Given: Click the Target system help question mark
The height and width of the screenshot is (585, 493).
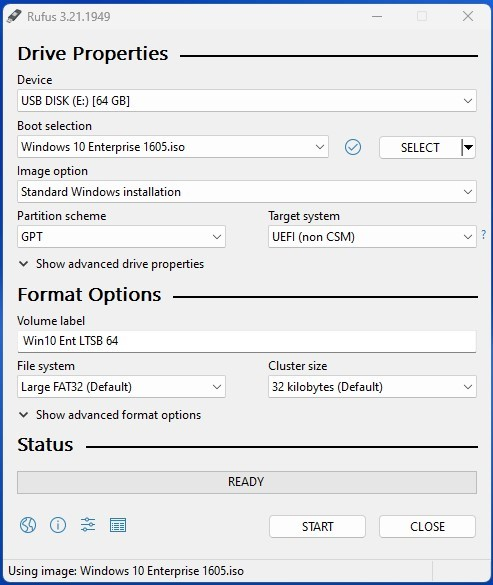Looking at the screenshot, I should [x=484, y=235].
